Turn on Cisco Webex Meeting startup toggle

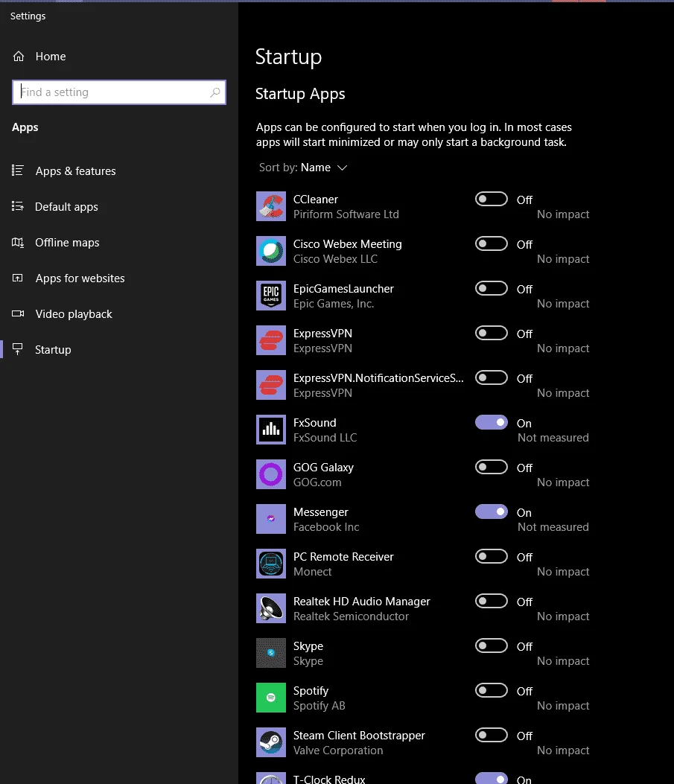tap(491, 243)
